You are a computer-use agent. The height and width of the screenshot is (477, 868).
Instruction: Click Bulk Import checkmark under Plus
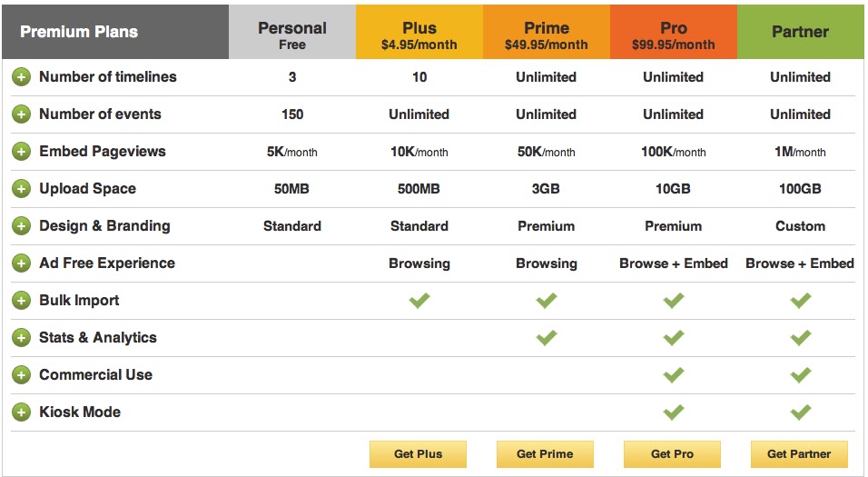419,301
